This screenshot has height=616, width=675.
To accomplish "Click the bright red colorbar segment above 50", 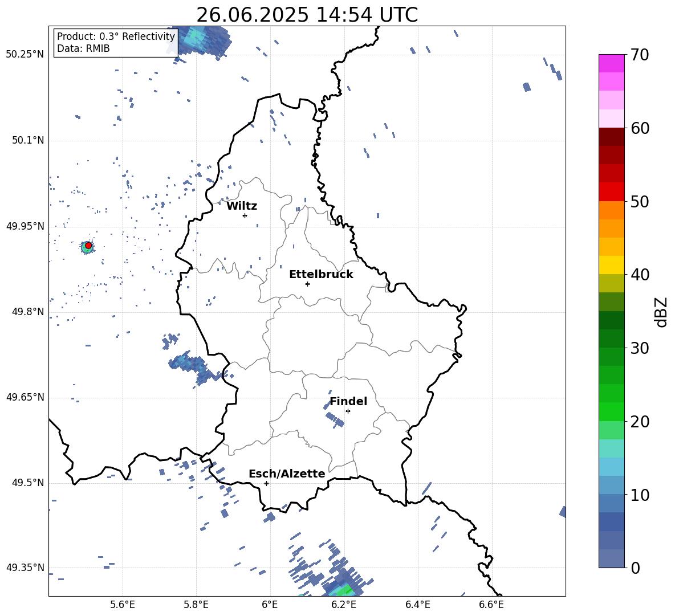I will [x=611, y=192].
